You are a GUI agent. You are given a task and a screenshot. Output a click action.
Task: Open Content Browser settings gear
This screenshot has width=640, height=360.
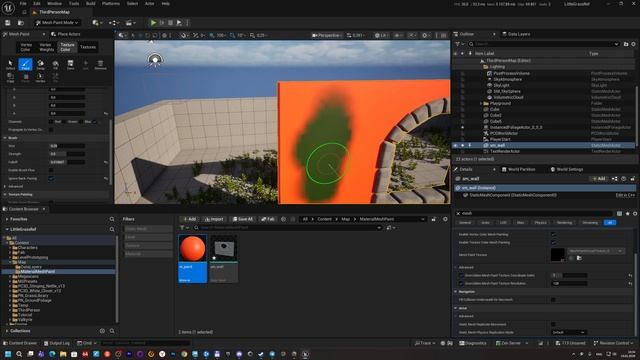pyautogui.click(x=445, y=219)
